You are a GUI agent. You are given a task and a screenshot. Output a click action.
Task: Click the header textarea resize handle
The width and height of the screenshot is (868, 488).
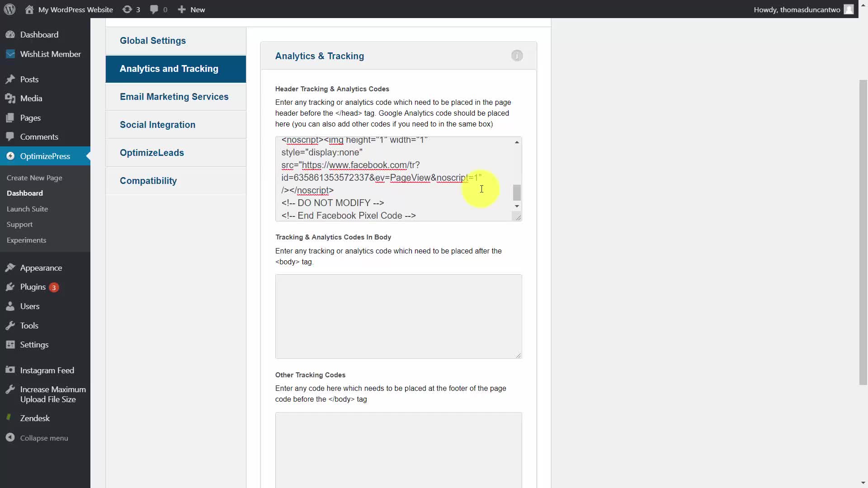pos(517,217)
